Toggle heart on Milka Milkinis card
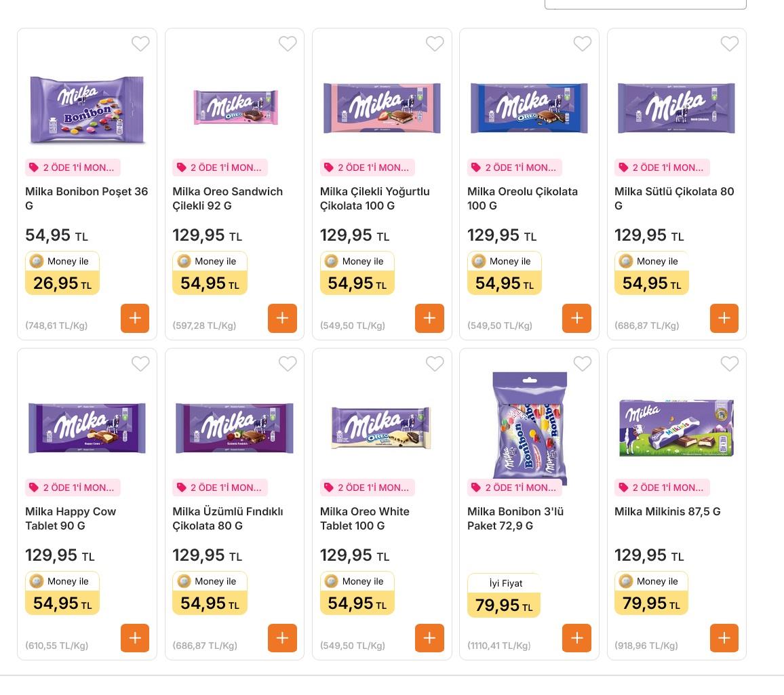The image size is (784, 695). click(729, 364)
